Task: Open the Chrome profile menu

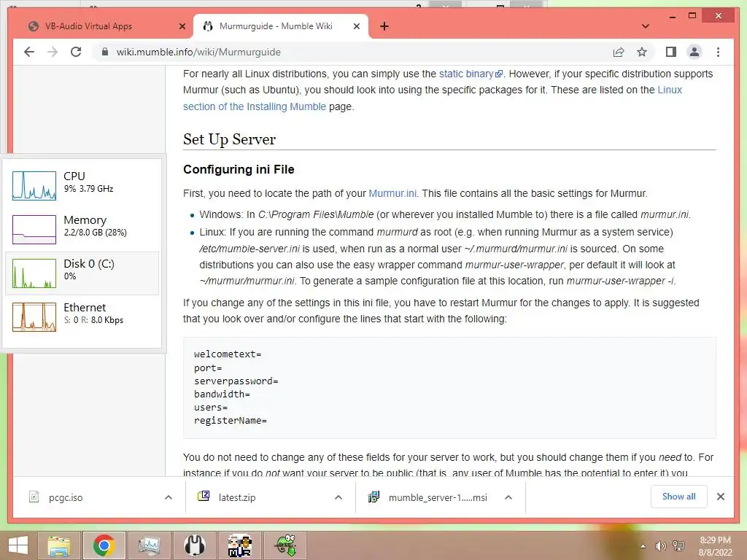Action: [694, 52]
